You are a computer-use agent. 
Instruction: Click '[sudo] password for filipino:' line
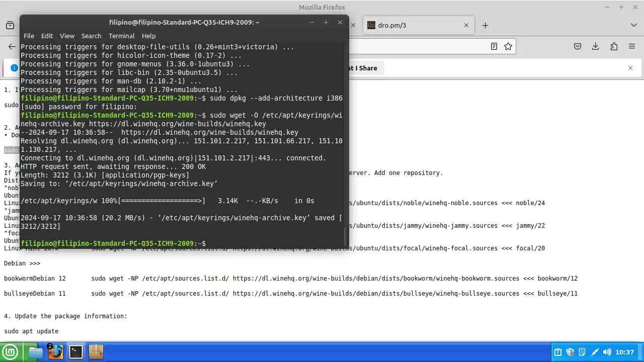pyautogui.click(x=79, y=107)
